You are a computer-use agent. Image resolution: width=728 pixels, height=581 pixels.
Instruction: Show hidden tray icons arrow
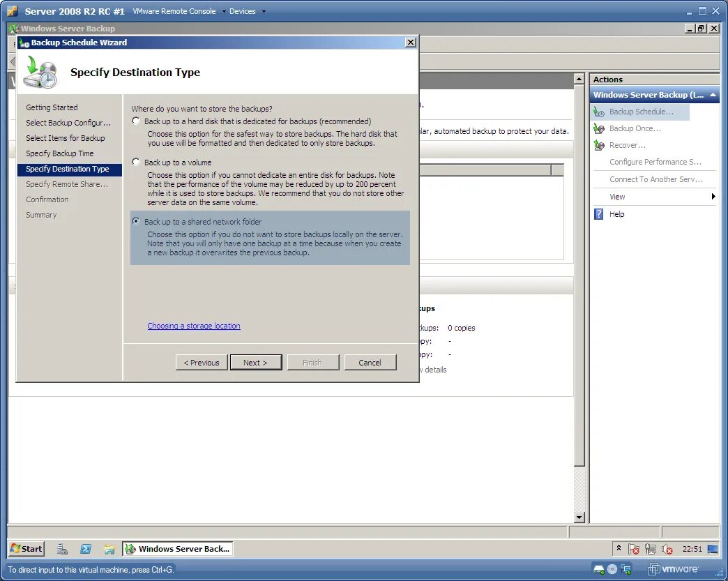tap(619, 548)
